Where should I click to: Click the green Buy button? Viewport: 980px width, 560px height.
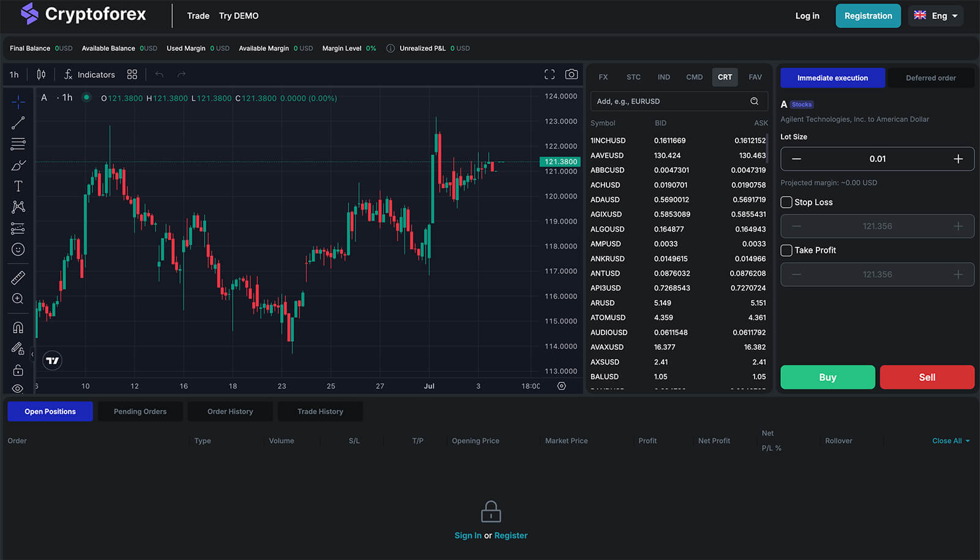click(x=827, y=377)
